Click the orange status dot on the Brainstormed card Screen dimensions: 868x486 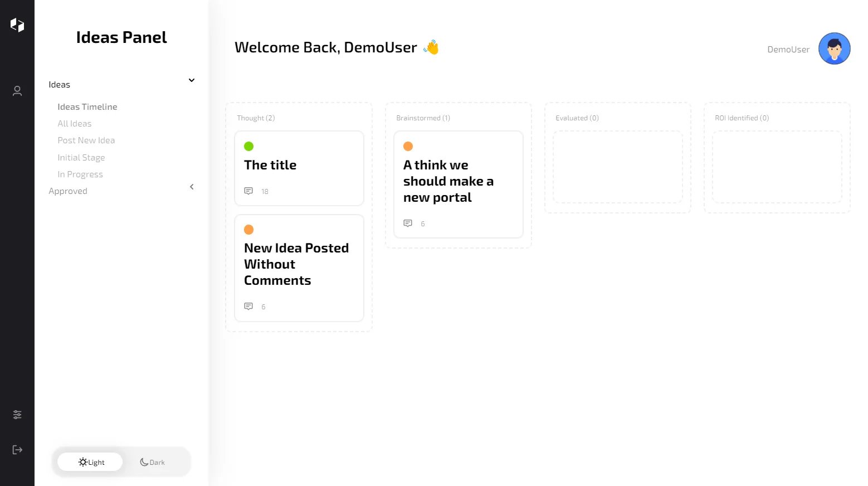coord(408,146)
